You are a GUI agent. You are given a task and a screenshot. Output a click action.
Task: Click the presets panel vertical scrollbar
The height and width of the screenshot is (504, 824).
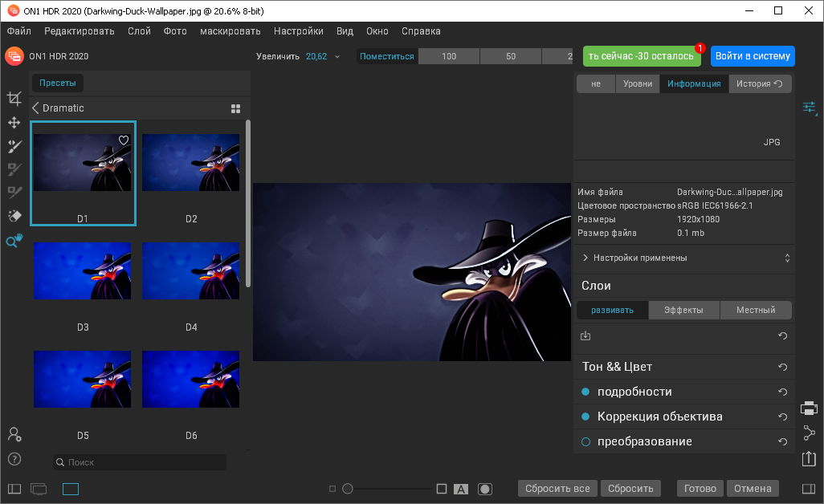(x=248, y=204)
